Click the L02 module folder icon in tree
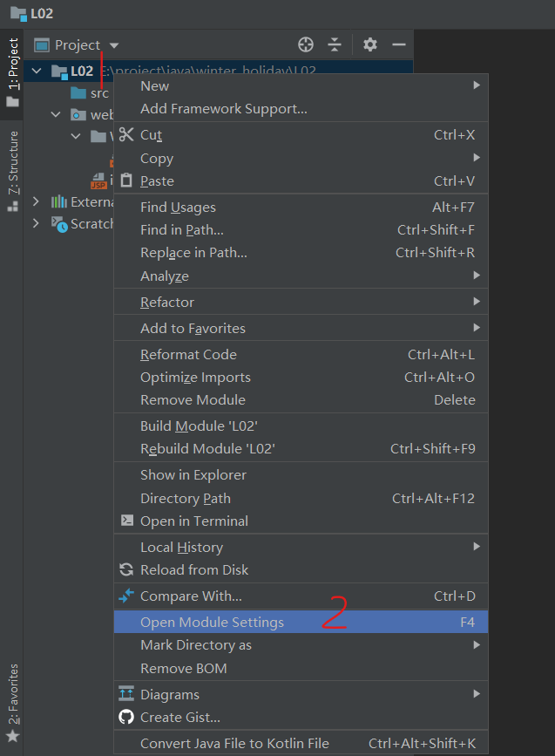This screenshot has width=555, height=756. 59,72
